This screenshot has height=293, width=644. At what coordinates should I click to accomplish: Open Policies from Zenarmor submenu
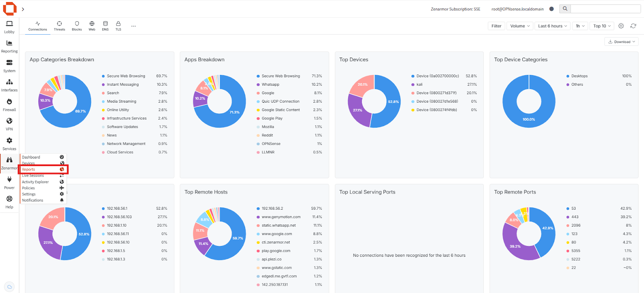[x=43, y=188]
